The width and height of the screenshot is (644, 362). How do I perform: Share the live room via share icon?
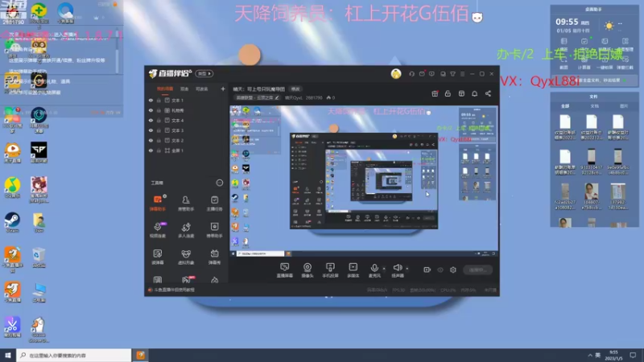click(x=488, y=93)
